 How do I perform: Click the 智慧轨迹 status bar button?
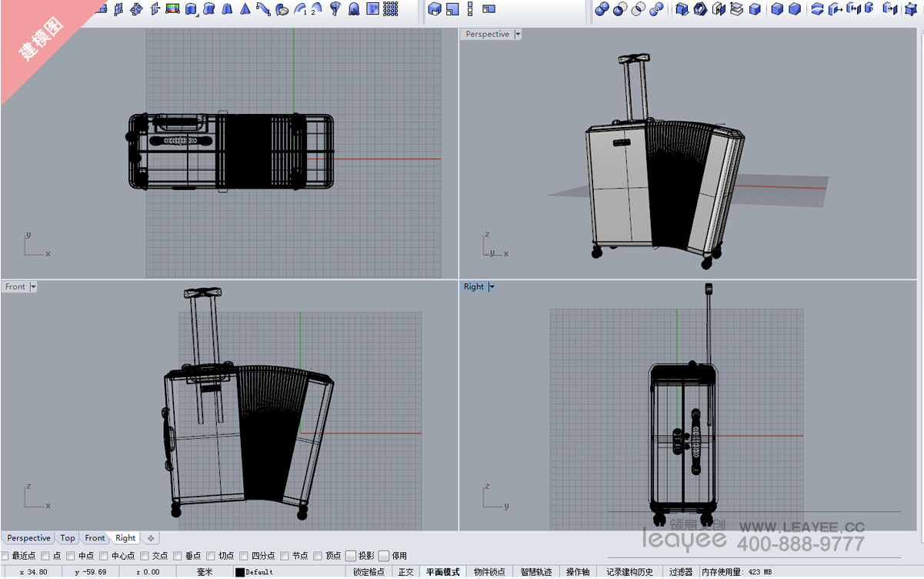[x=535, y=572]
